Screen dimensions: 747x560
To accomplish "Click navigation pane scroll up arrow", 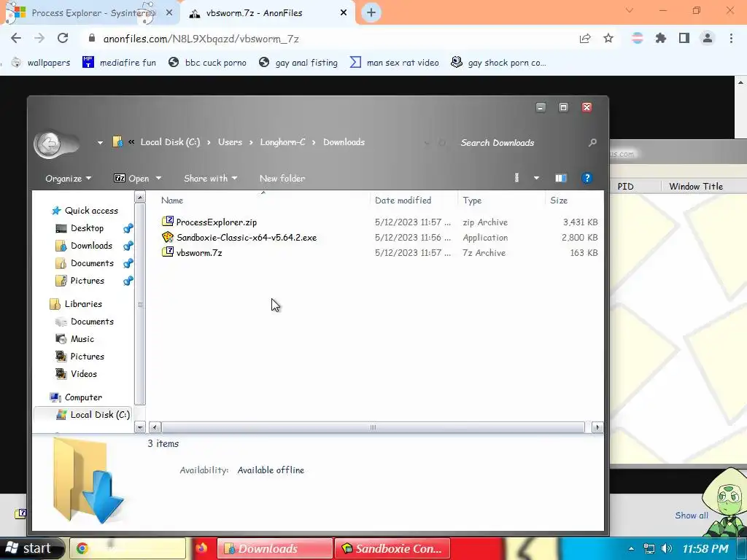I will [x=140, y=197].
